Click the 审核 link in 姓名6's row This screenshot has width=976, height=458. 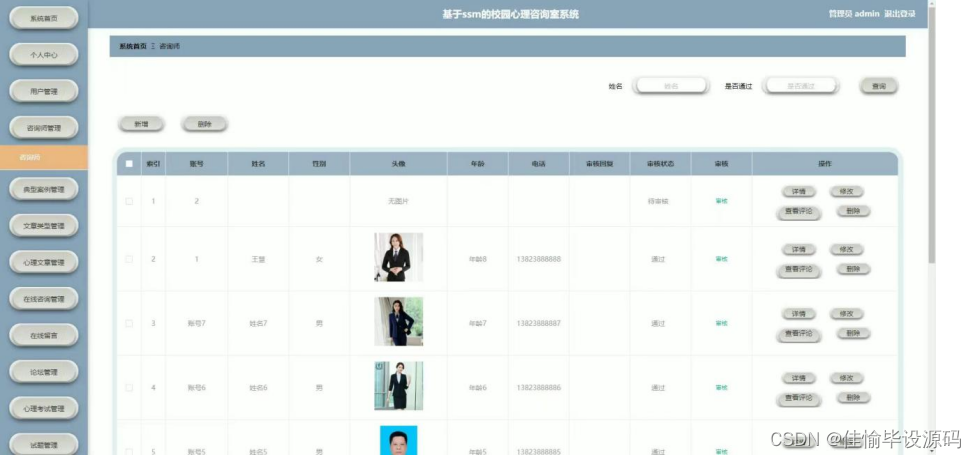point(721,387)
